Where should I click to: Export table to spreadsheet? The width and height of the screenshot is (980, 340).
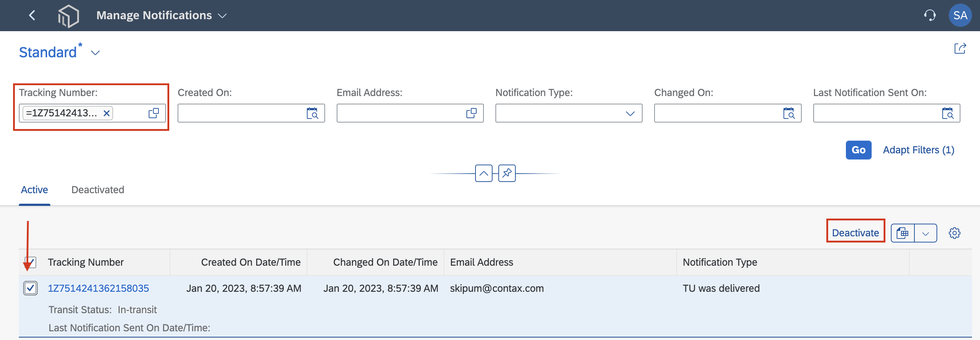902,233
